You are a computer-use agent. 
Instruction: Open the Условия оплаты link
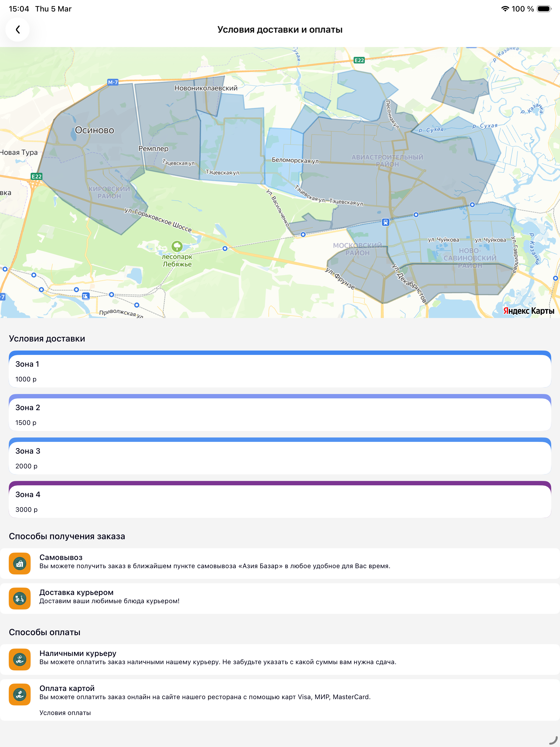point(65,713)
